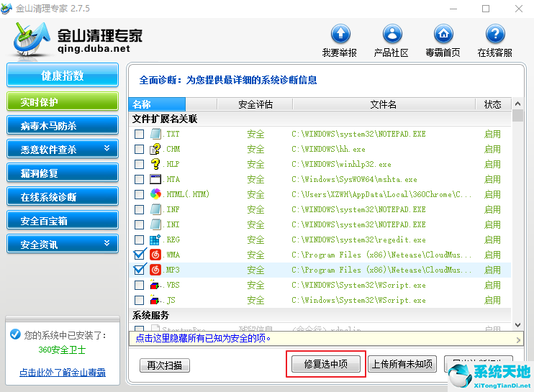The height and width of the screenshot is (392, 534).
Task: Click the winhlp32.exe path cell
Action: point(341,165)
